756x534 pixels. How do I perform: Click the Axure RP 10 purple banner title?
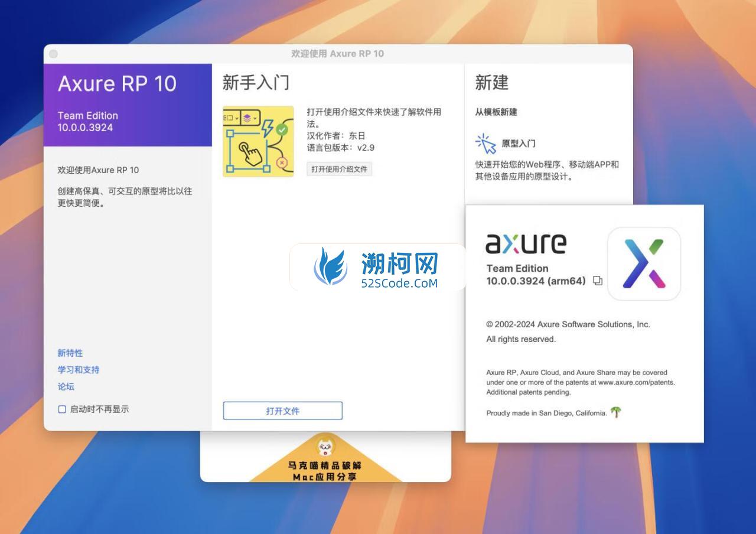coord(117,83)
